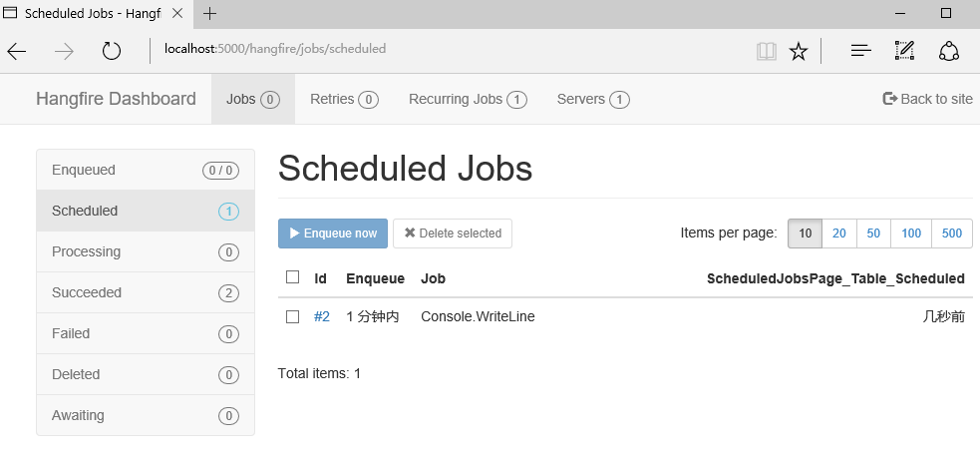The image size is (980, 468).
Task: Open the web note pen icon
Action: coord(904,51)
